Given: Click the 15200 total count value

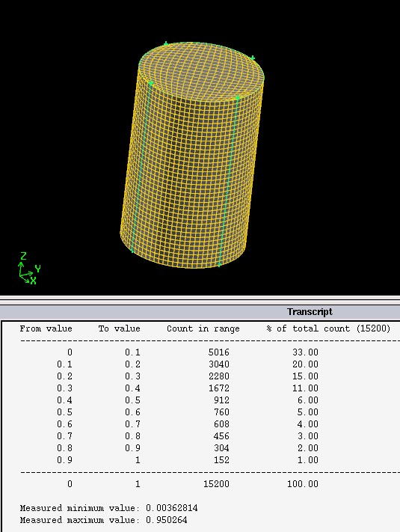Looking at the screenshot, I should [216, 484].
